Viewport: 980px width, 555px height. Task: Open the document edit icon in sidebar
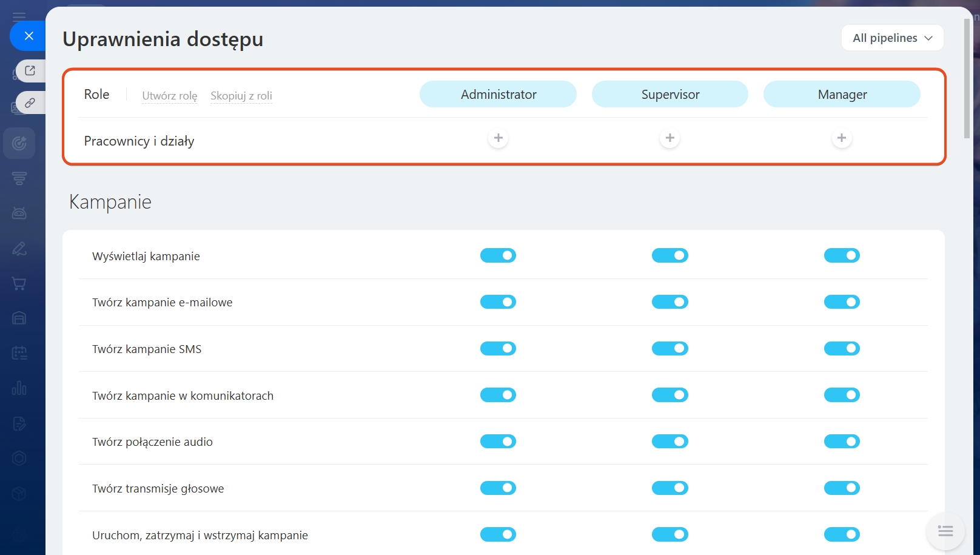coord(19,423)
